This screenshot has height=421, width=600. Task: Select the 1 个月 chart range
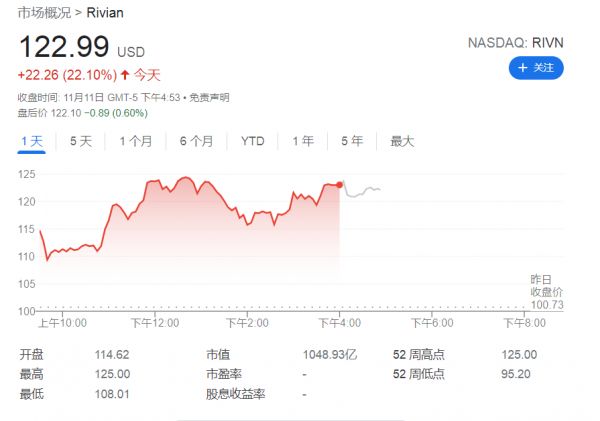(x=135, y=141)
